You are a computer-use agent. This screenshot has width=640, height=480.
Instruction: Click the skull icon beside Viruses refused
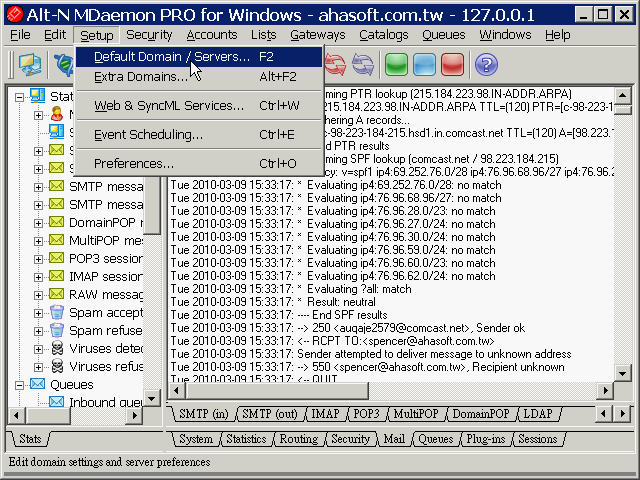[x=57, y=366]
